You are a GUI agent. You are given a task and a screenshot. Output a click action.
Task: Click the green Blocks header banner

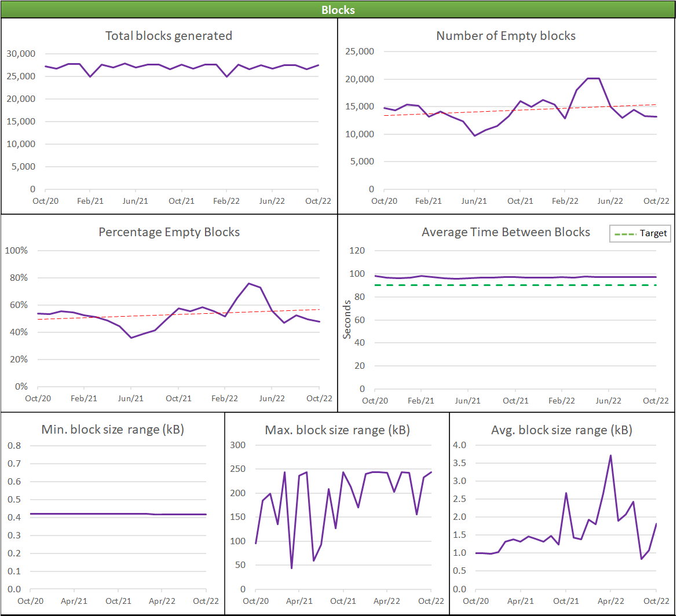click(x=338, y=9)
